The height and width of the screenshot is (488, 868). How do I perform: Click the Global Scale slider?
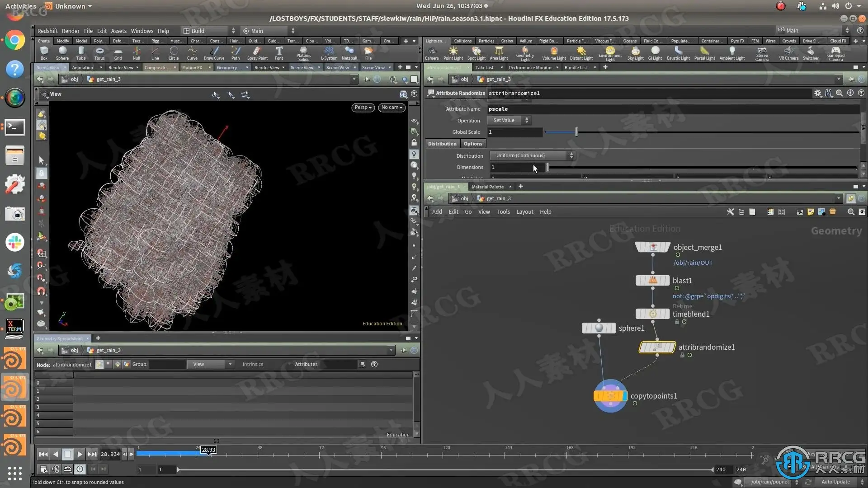(x=702, y=132)
